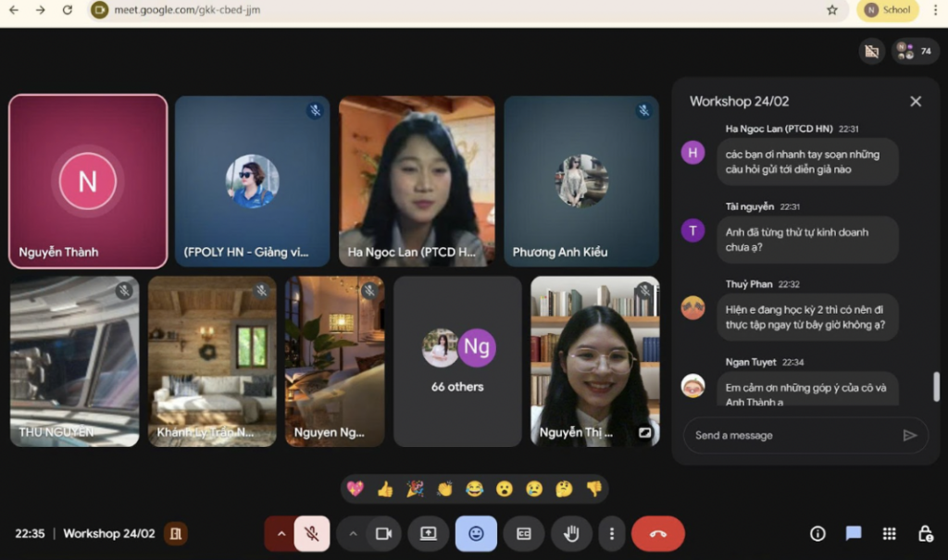Leave the call with red hang-up button
The height and width of the screenshot is (560, 948).
[658, 533]
